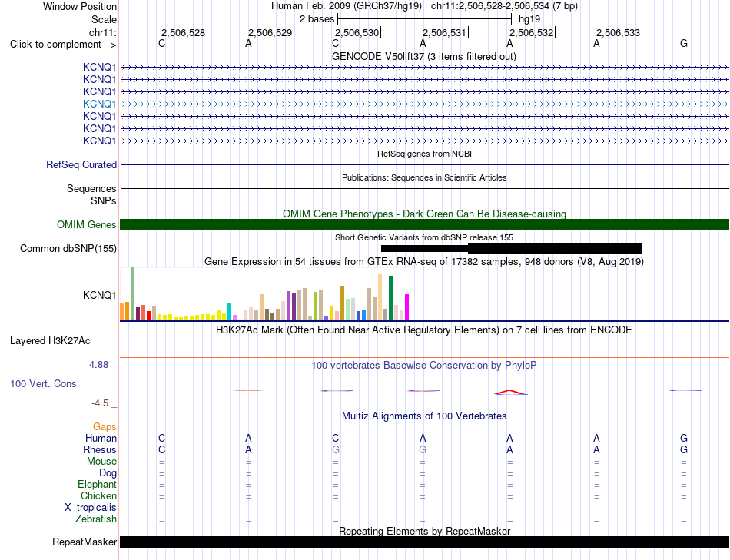Viewport: 730px width, 560px height.
Task: Click the Mouse species label
Action: click(101, 462)
